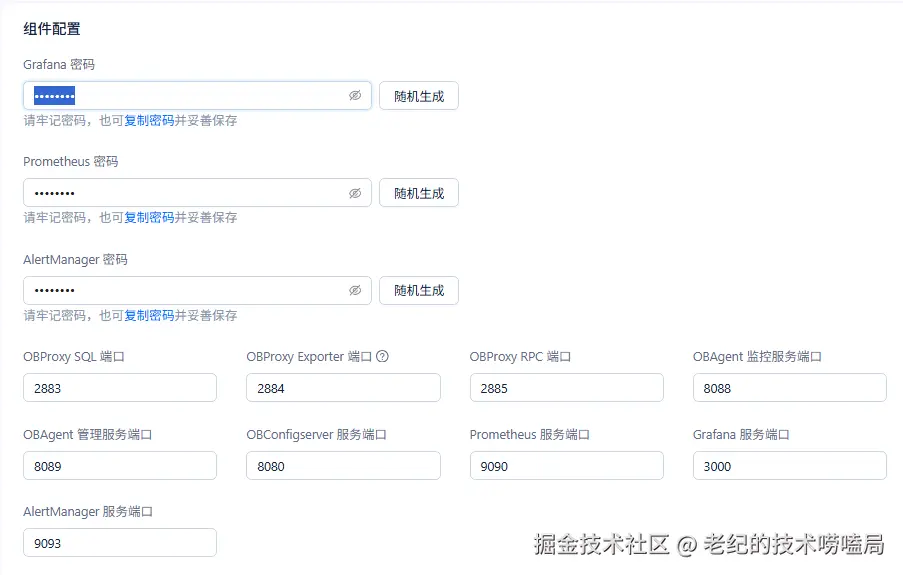
Task: Copy AlertManager password via 复制密码 link
Action: [x=149, y=315]
